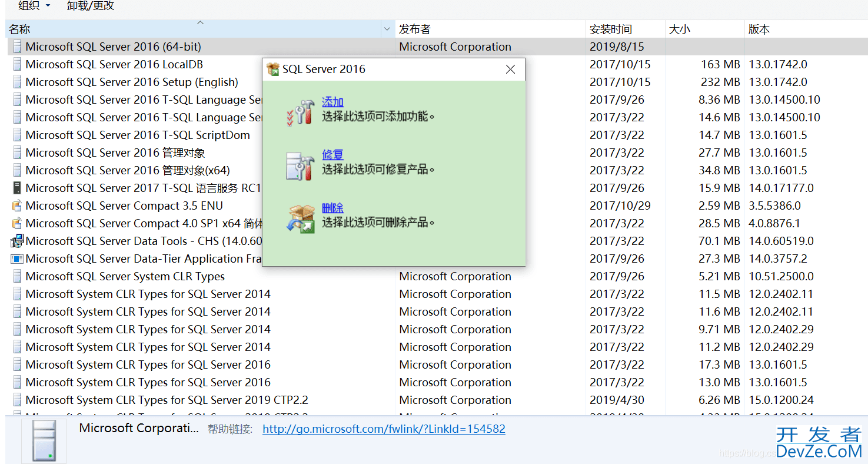This screenshot has width=868, height=464.
Task: Click icon of the 17.3 MB CLR Types 2016 row
Action: click(17, 365)
